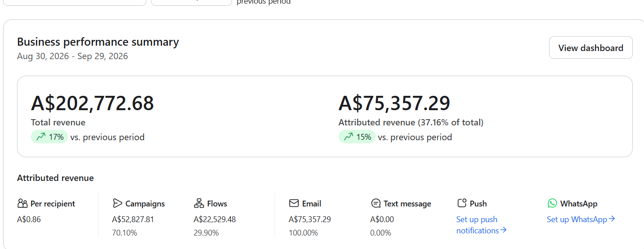
Task: Click the 15% upward trend badge
Action: [x=357, y=137]
